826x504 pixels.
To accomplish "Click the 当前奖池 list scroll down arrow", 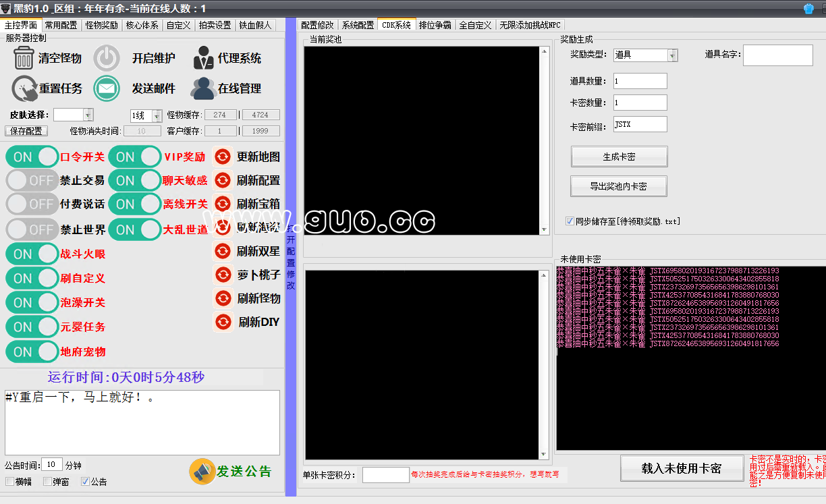I will (544, 230).
